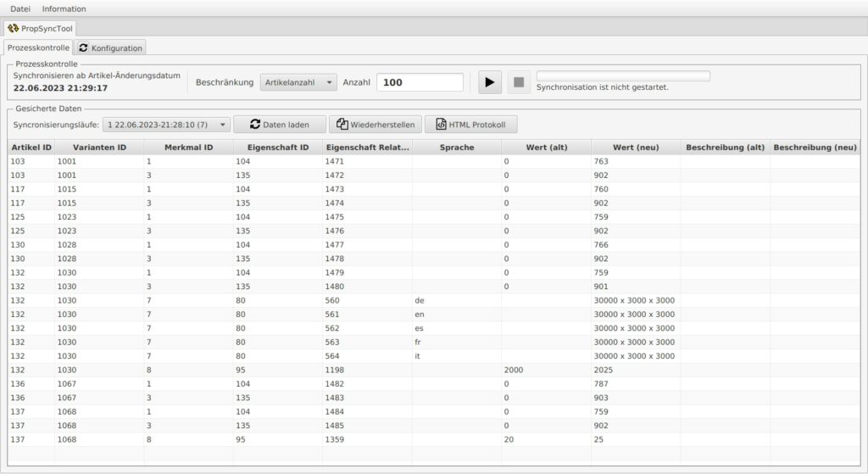Click relation cell 1479
The image size is (868, 474).
[x=368, y=272]
